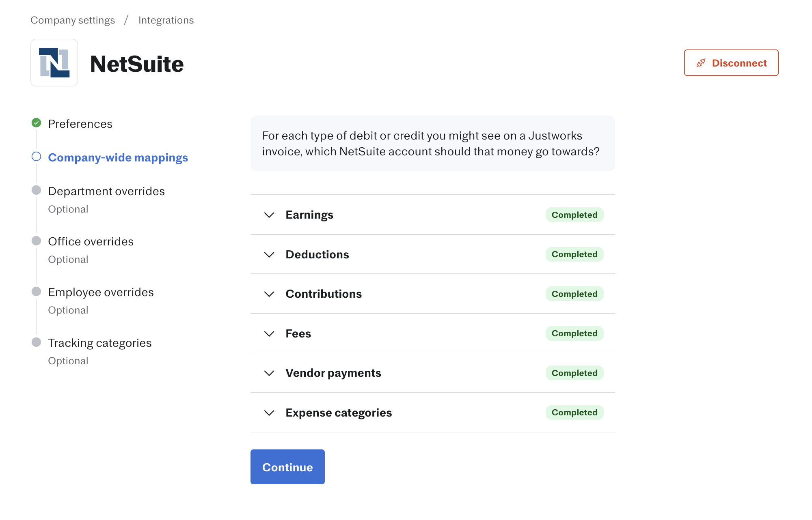The width and height of the screenshot is (812, 520).
Task: Click the Deductions section title
Action: 317,254
